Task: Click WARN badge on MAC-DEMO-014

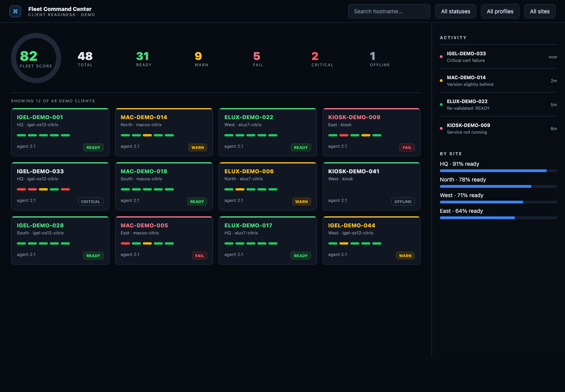Action: pos(198,147)
